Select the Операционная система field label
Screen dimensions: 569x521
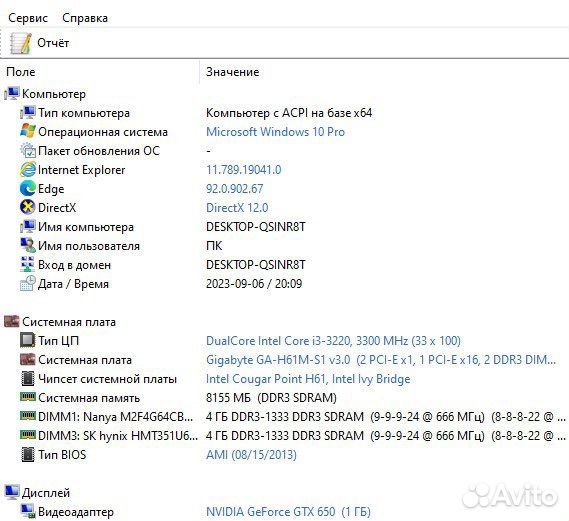pyautogui.click(x=103, y=132)
